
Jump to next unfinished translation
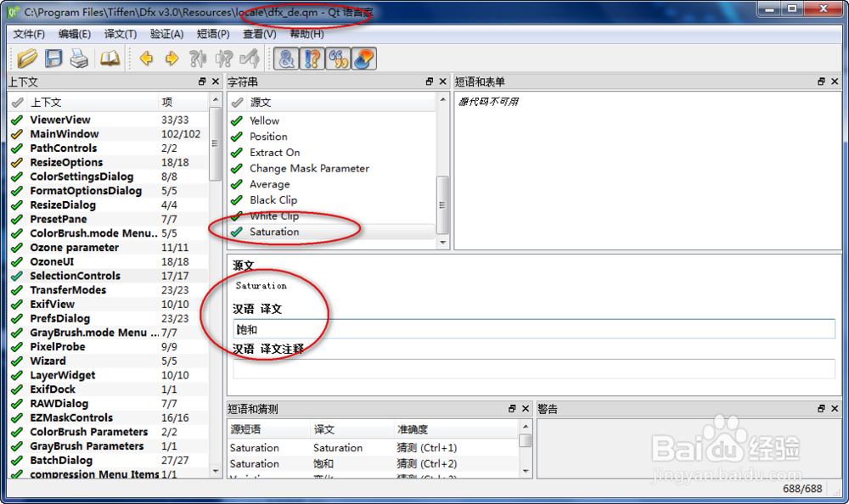222,58
